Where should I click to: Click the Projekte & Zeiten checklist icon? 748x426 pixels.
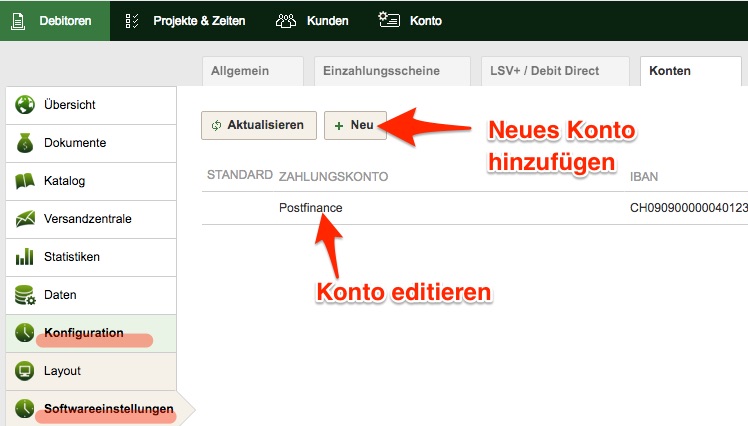point(132,21)
